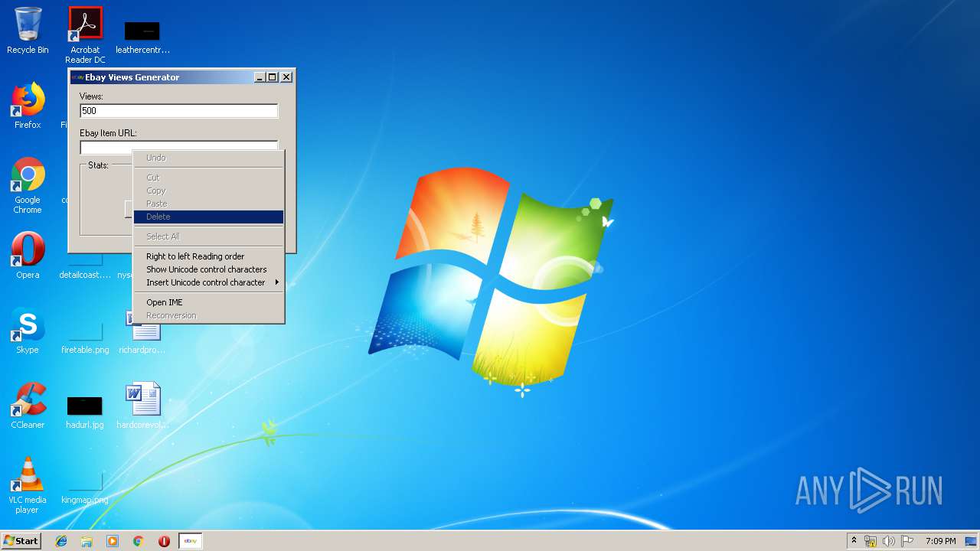
Task: Maximize the Ebay Views Generator window
Action: tap(272, 77)
